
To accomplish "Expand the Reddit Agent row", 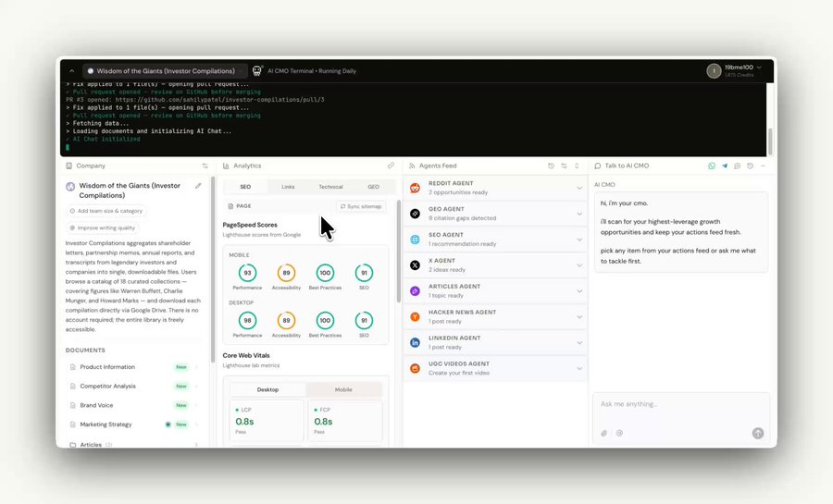I will pyautogui.click(x=495, y=188).
